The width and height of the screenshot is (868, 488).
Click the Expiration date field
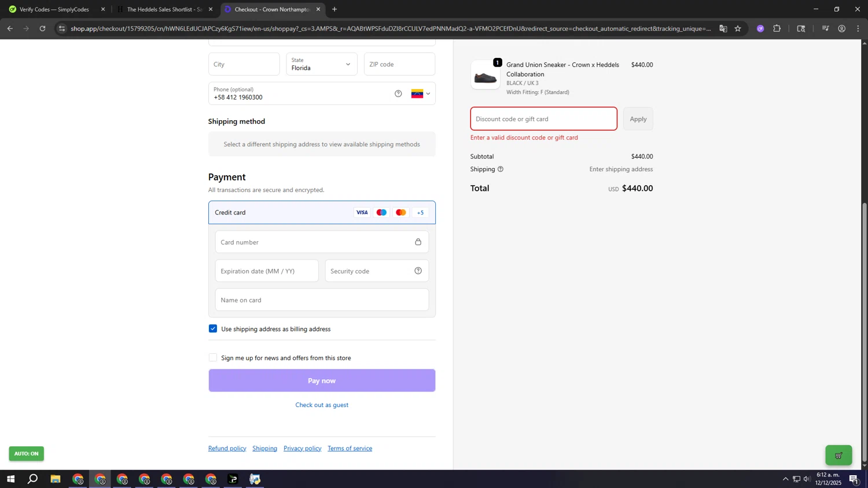(267, 271)
